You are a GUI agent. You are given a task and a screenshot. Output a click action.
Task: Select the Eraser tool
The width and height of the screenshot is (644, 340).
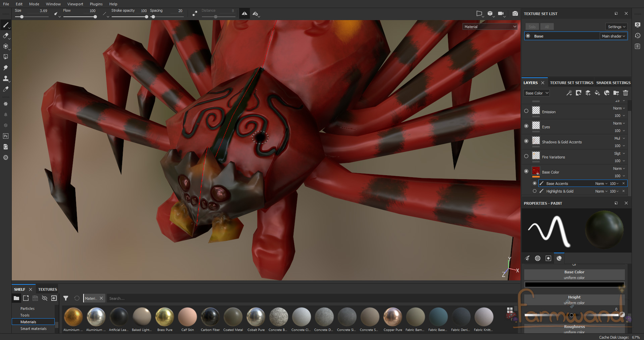point(6,36)
